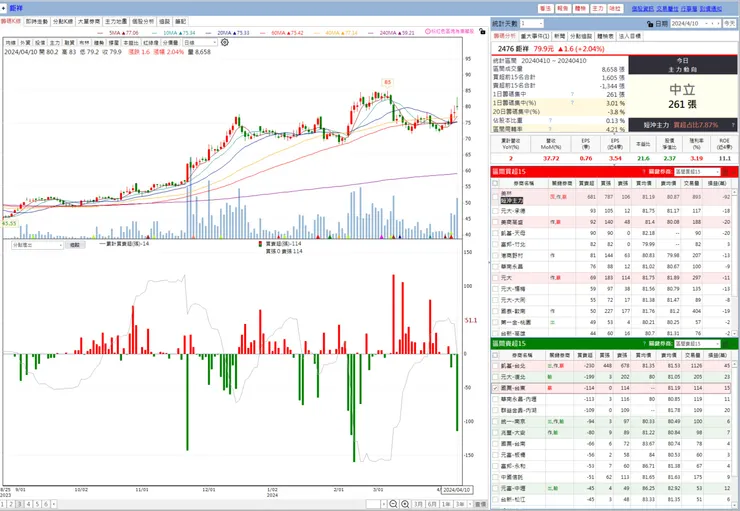This screenshot has width=740, height=511.
Task: Open the 統計天數 dropdown
Action: coord(532,24)
